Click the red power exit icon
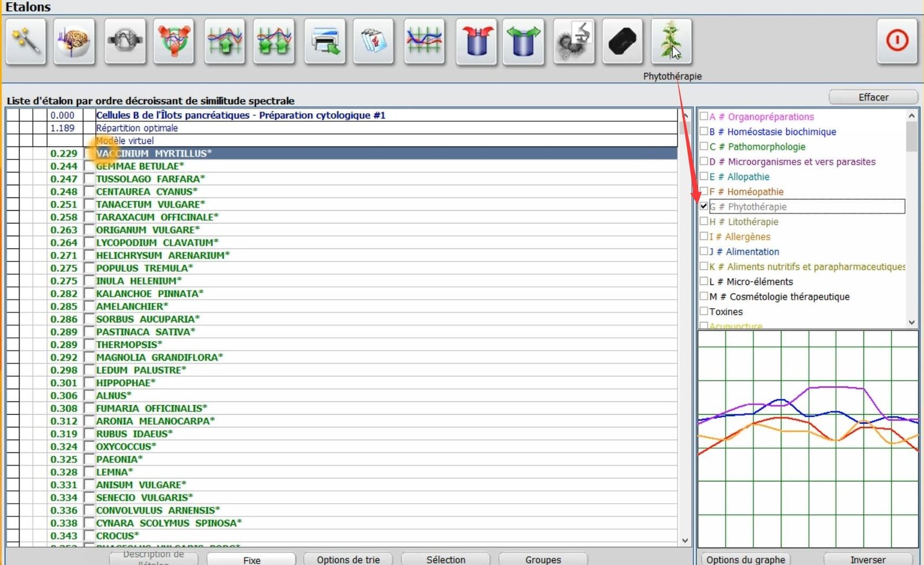Viewport: 924px width, 565px height. pyautogui.click(x=897, y=41)
